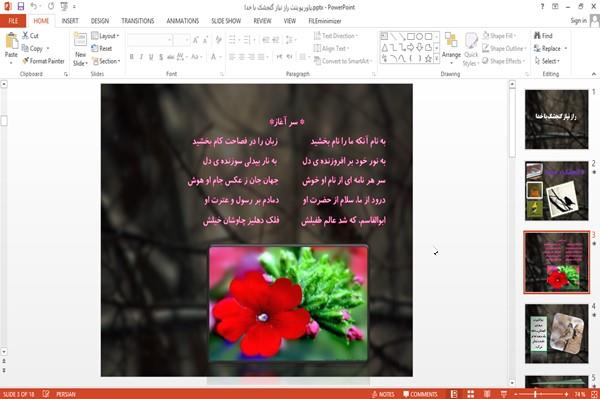Click the Save icon in quick access toolbar
This screenshot has width=600, height=399.
[21, 6]
